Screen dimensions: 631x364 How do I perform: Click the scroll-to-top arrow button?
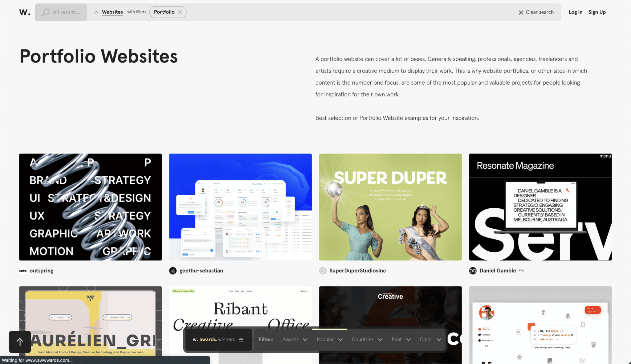coord(20,342)
